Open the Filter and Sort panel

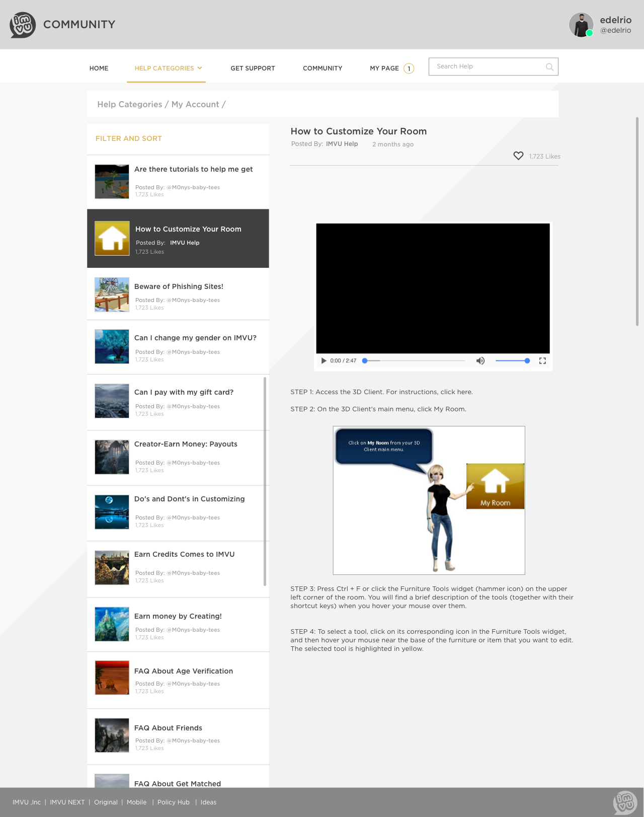click(x=129, y=138)
